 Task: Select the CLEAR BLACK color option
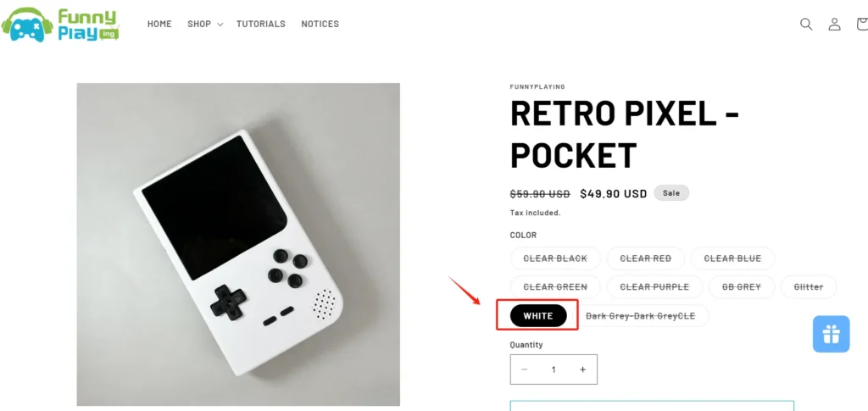tap(555, 258)
